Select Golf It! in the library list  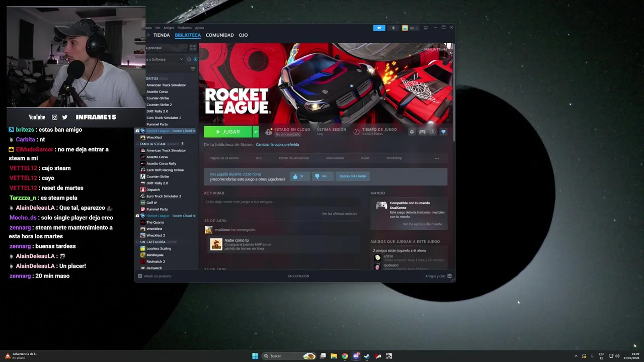151,203
